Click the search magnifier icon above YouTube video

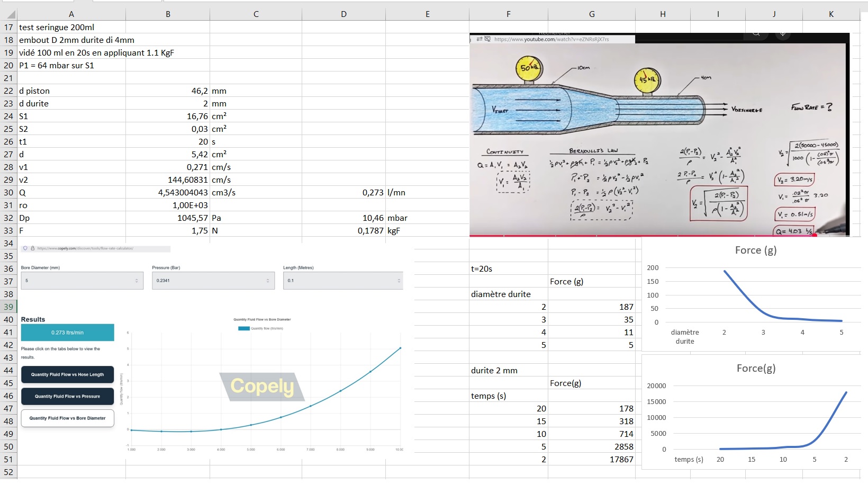(x=756, y=34)
